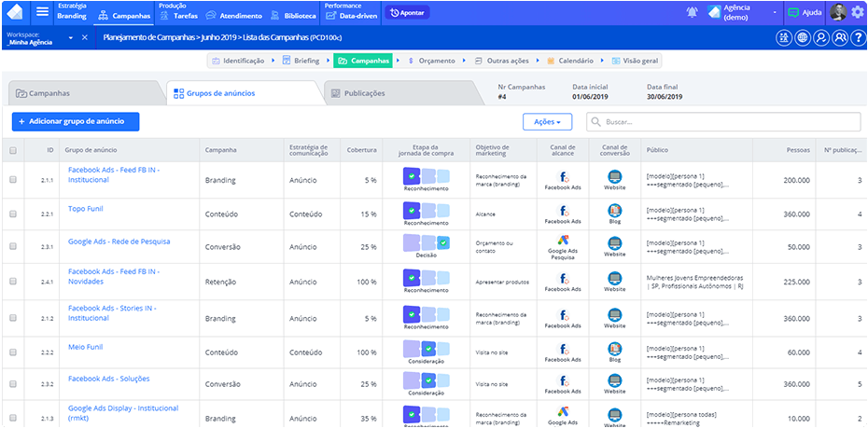868x428 pixels.
Task: Open Google Ads - Rede de Pesquisa link
Action: point(119,242)
